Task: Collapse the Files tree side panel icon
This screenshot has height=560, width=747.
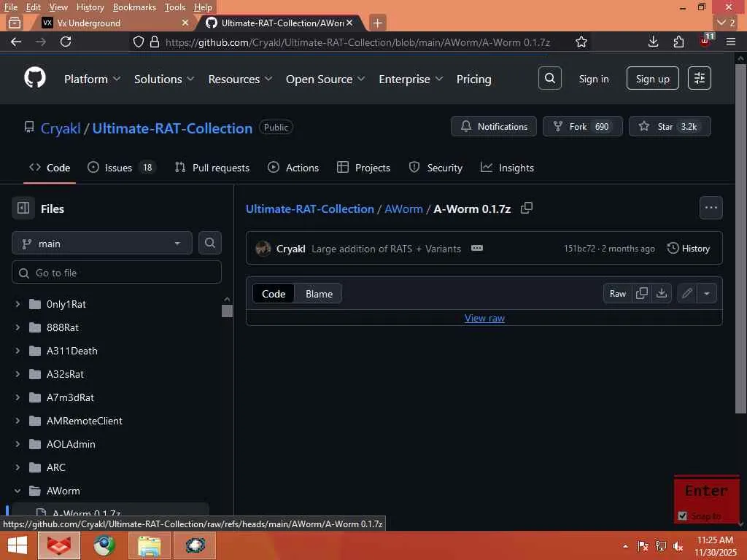Action: 23,208
